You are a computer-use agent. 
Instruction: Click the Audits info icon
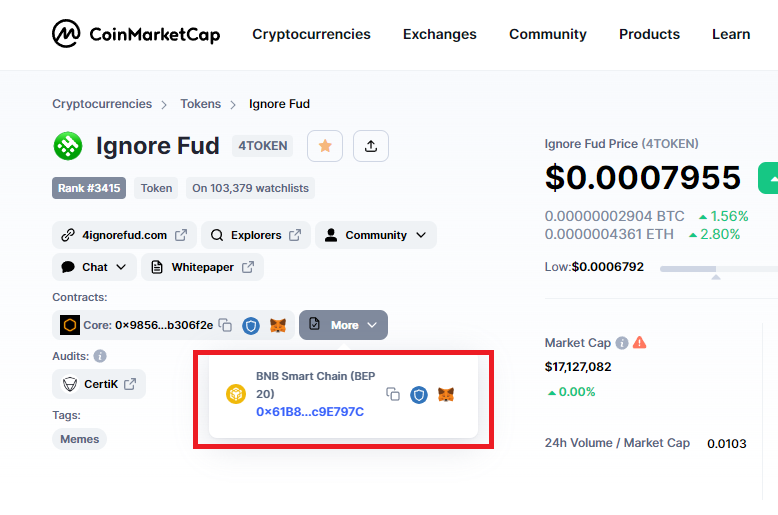point(100,356)
